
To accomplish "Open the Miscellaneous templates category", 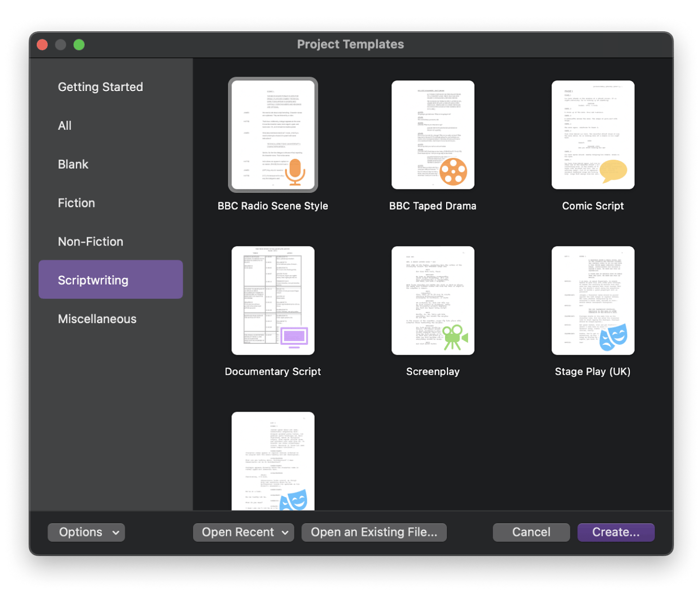I will (97, 319).
